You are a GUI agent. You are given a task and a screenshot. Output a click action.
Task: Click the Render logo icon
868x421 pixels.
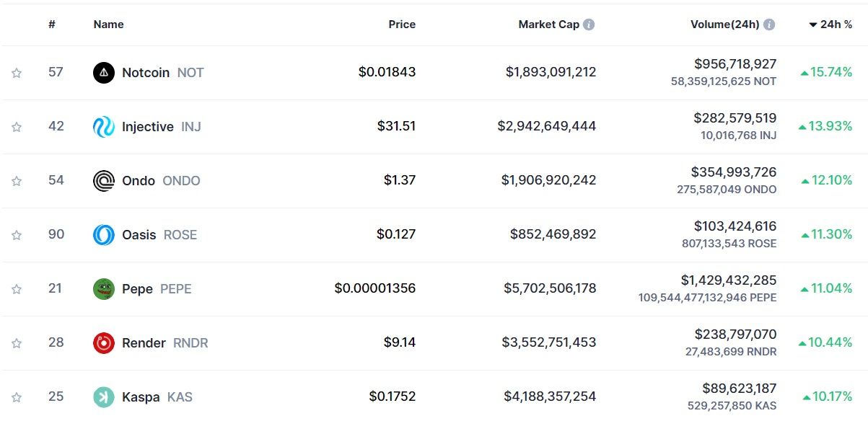click(104, 343)
